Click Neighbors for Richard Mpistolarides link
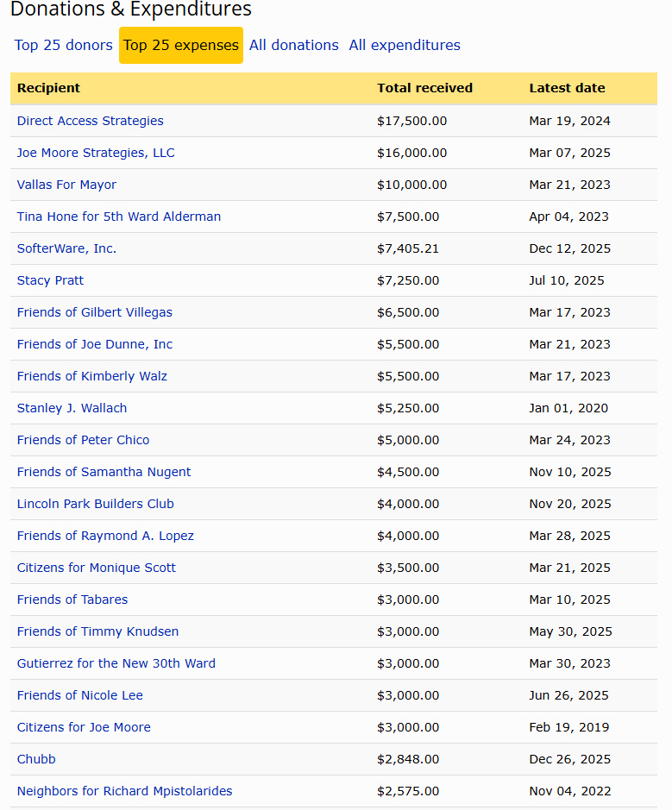 pos(124,791)
